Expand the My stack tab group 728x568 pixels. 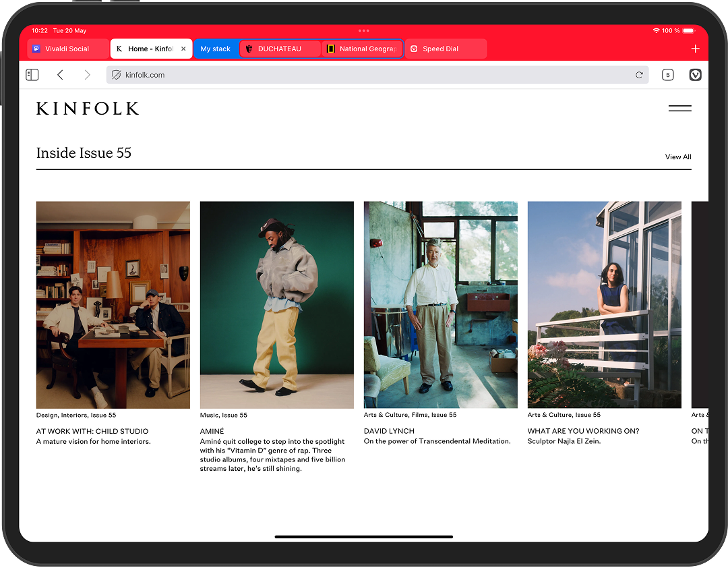[216, 48]
